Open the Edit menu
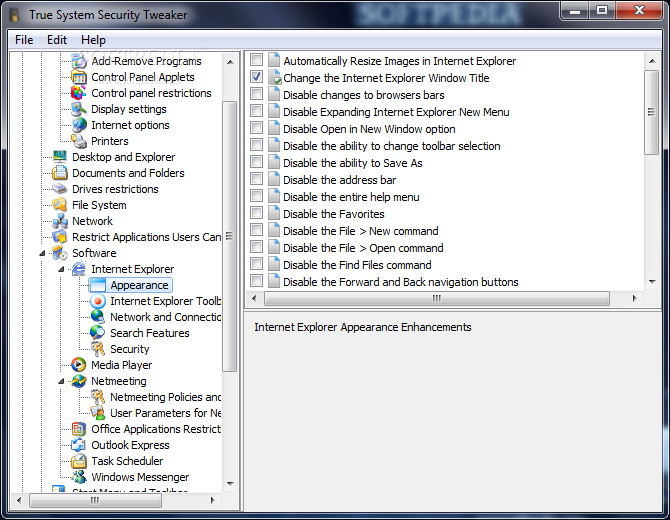Screen dimensions: 670x520 click(x=57, y=40)
